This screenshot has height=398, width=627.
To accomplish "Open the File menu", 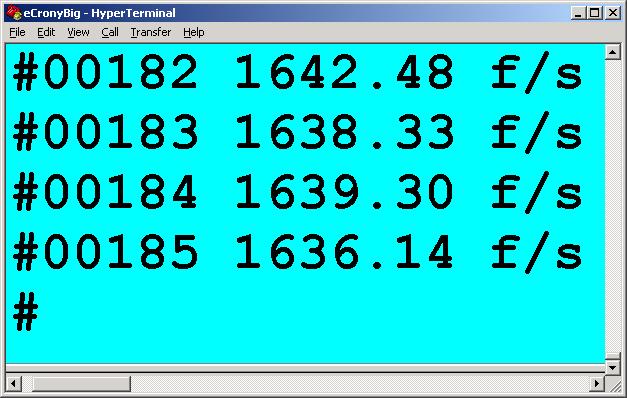I will point(17,32).
